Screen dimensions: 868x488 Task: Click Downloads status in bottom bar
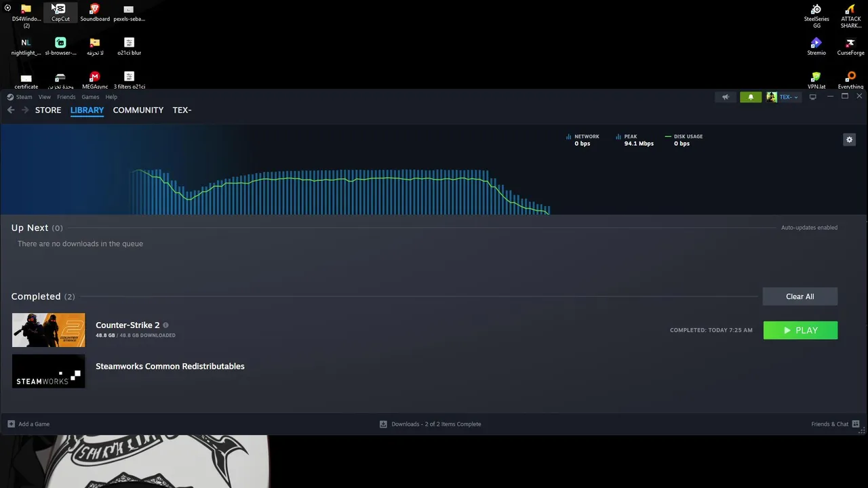(x=431, y=424)
